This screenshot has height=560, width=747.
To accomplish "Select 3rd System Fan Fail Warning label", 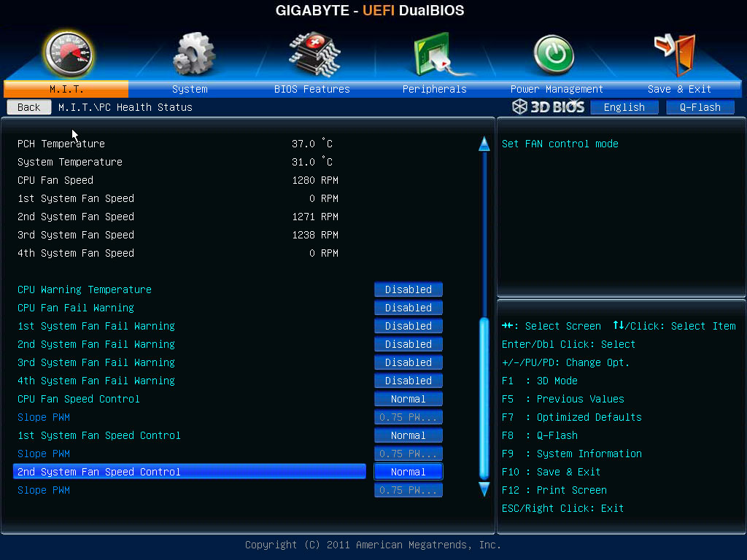I will pyautogui.click(x=96, y=362).
